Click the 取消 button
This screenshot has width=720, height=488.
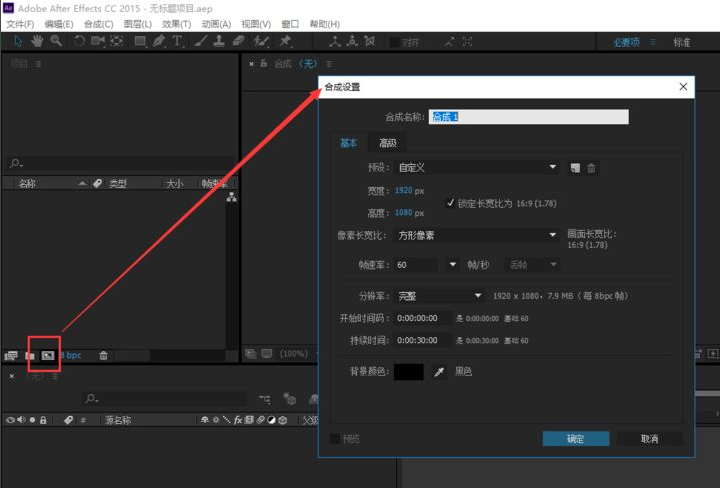pyautogui.click(x=649, y=439)
